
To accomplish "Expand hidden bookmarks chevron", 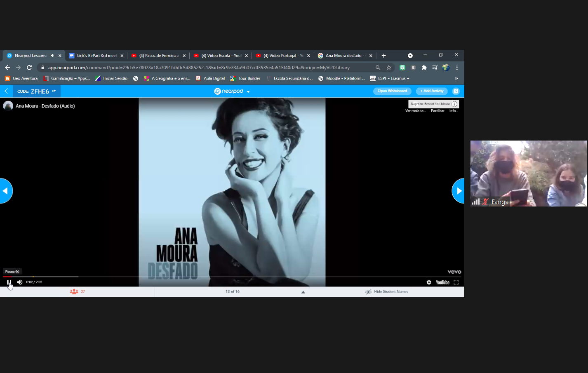I will point(456,78).
